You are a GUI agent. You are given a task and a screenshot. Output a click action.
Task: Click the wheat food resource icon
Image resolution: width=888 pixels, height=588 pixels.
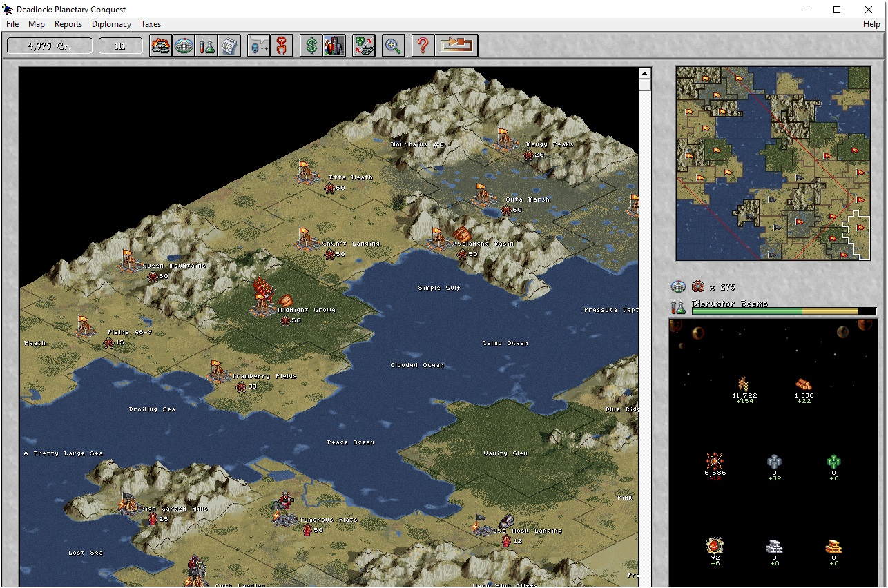point(744,384)
